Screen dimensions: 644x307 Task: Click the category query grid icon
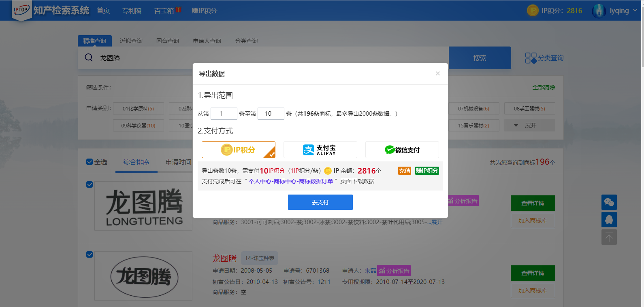click(x=531, y=58)
